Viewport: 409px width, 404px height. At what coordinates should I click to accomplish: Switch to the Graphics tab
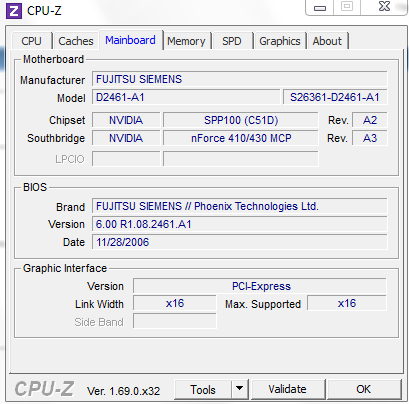pyautogui.click(x=280, y=41)
